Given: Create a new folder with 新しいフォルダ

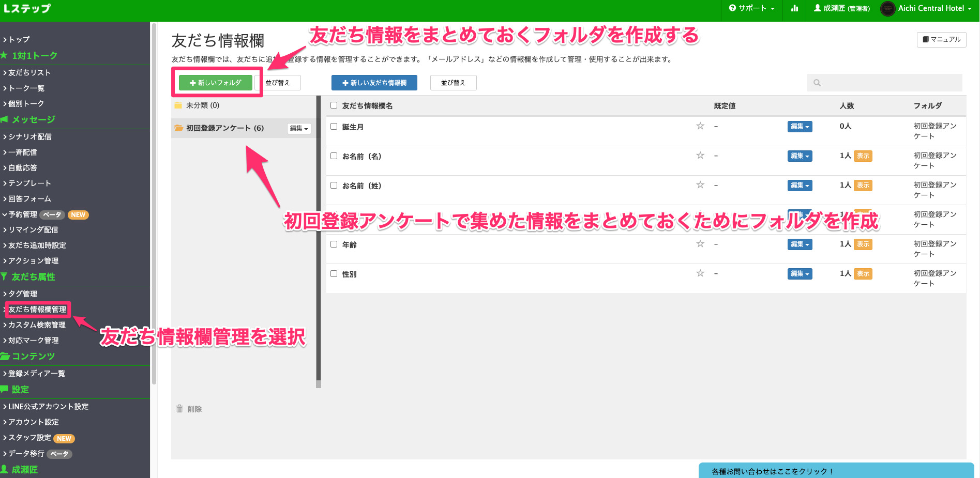Looking at the screenshot, I should 216,83.
